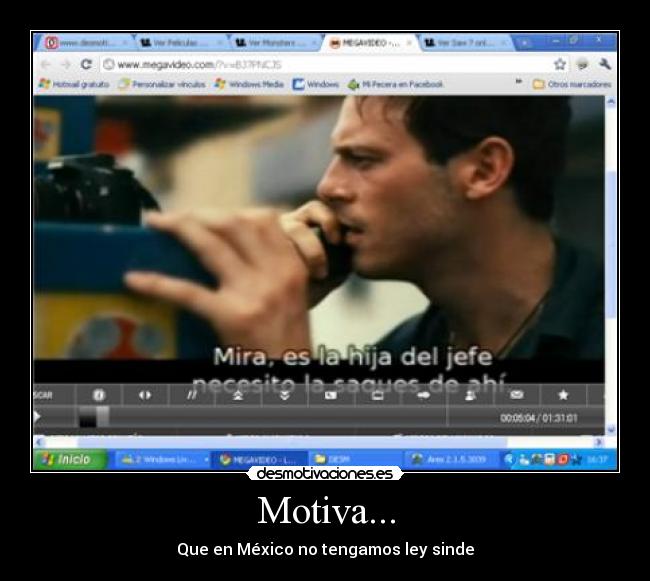650x581 pixels.
Task: Expand the grouped Windows Live taskbar button
Action: 165,459
